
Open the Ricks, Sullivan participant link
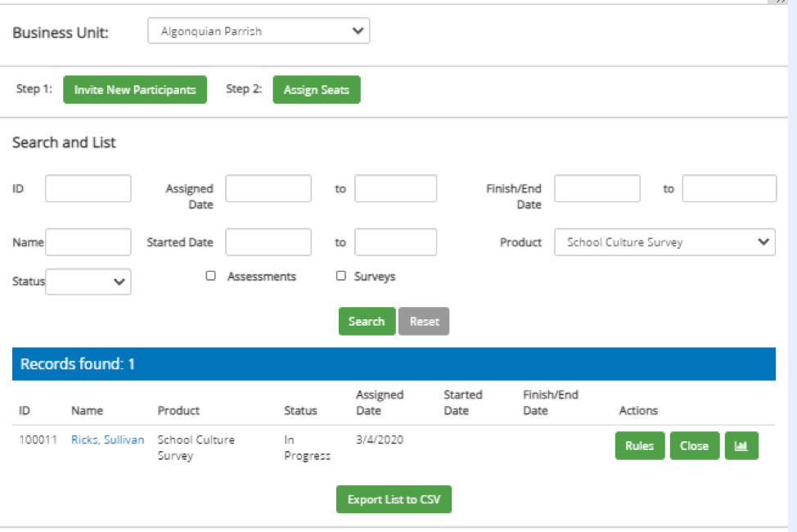107,440
